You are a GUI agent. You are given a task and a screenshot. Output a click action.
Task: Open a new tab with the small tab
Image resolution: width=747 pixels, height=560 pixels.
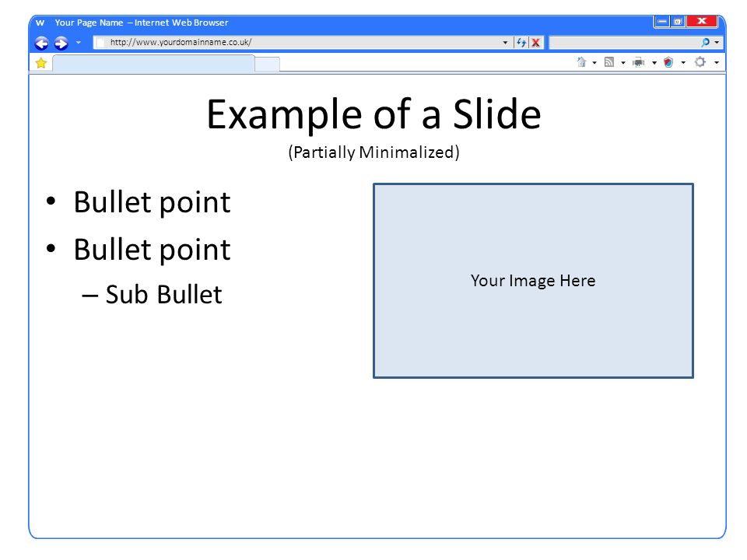267,65
